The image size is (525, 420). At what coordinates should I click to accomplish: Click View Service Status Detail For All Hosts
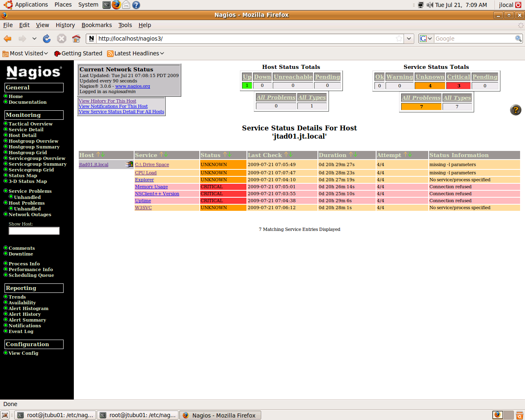[121, 112]
